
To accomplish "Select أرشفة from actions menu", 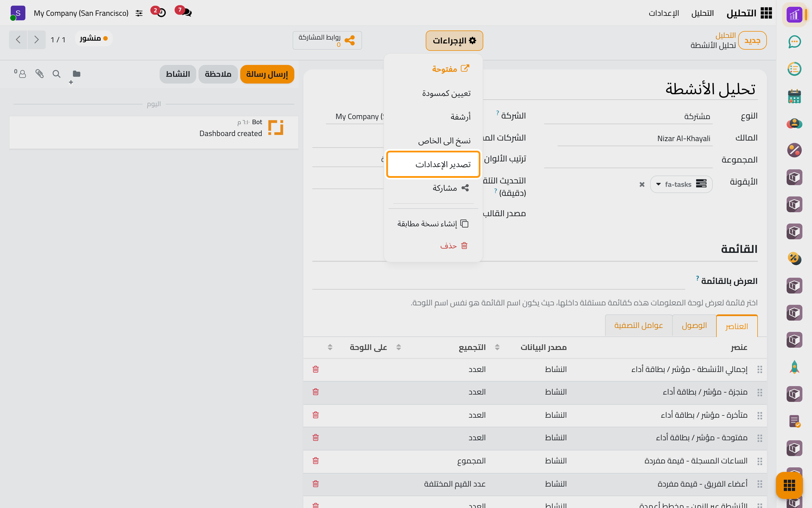I will (x=433, y=117).
